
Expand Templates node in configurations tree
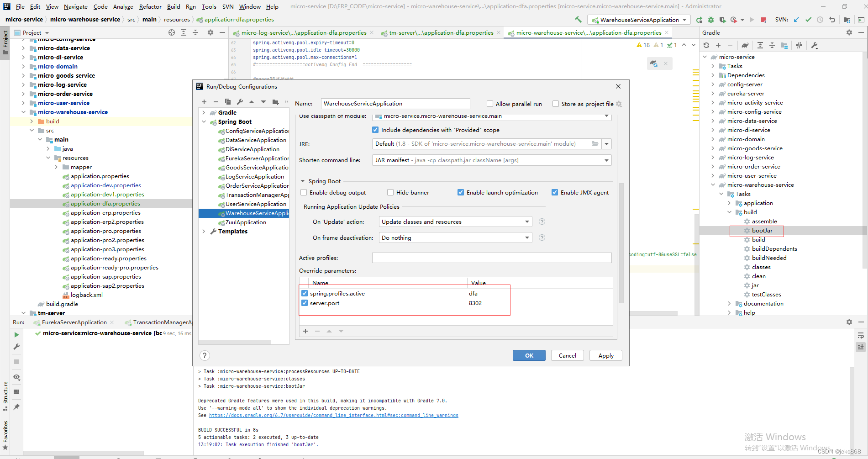204,231
